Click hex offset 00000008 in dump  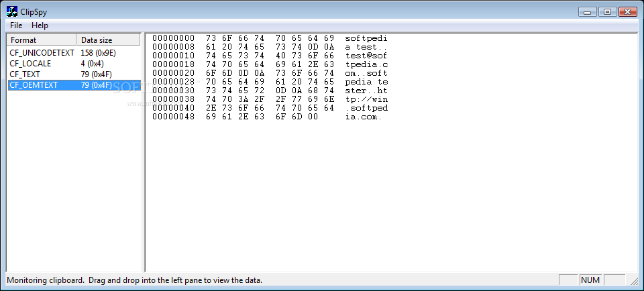(x=173, y=47)
